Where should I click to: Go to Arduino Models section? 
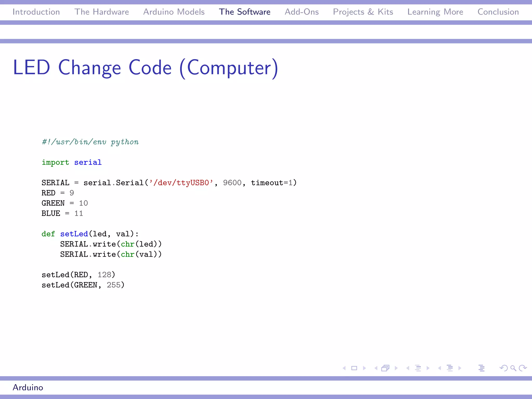point(174,12)
